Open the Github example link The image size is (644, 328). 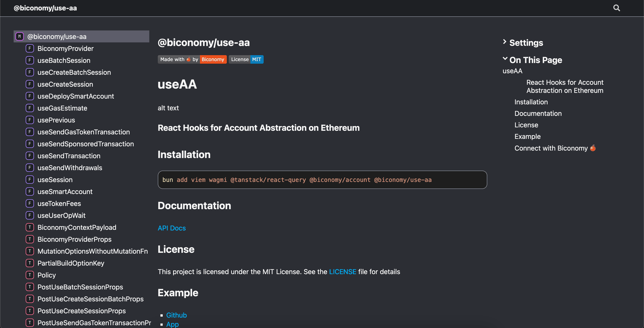pos(176,315)
